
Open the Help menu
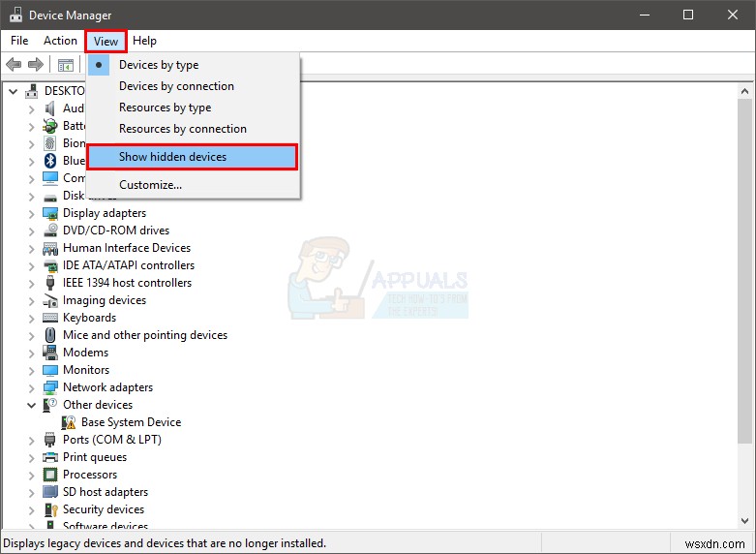point(144,41)
